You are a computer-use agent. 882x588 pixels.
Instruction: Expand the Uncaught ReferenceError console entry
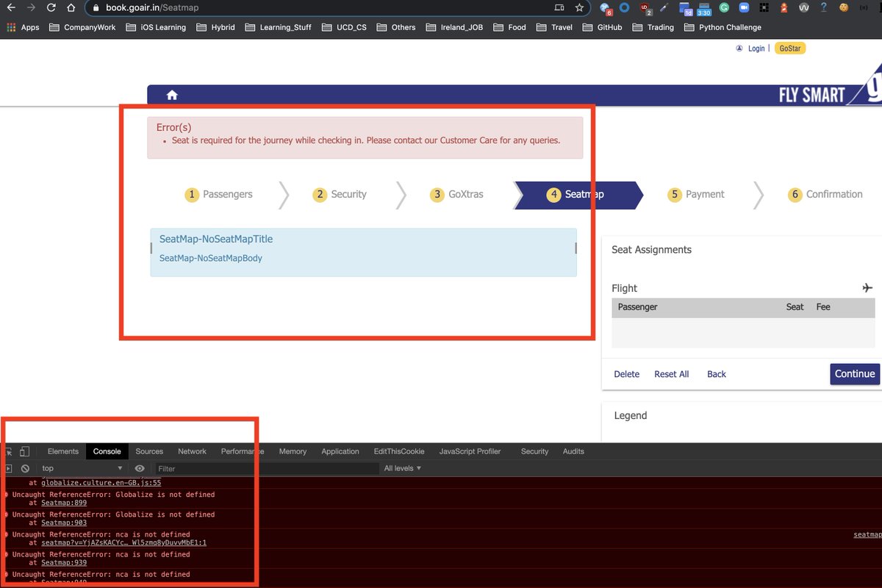pos(7,494)
